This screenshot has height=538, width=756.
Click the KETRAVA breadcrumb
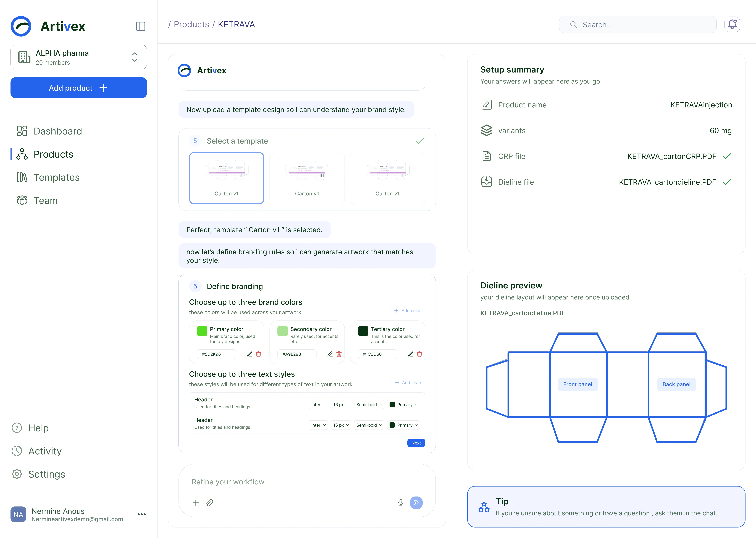pyautogui.click(x=236, y=25)
